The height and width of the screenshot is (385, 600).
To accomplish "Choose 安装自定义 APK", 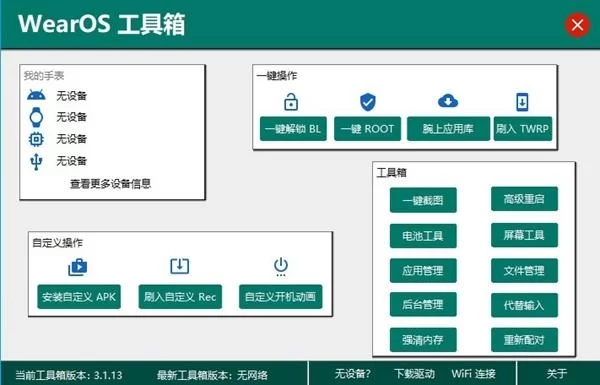I will point(79,297).
